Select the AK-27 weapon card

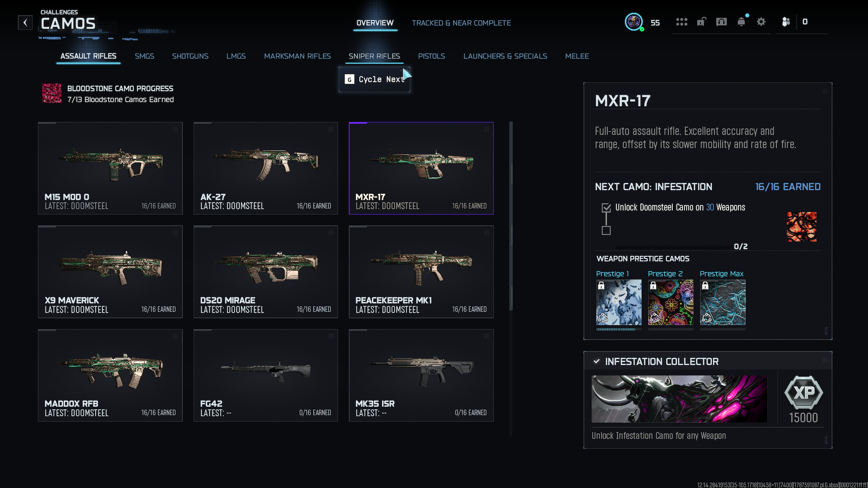click(266, 168)
